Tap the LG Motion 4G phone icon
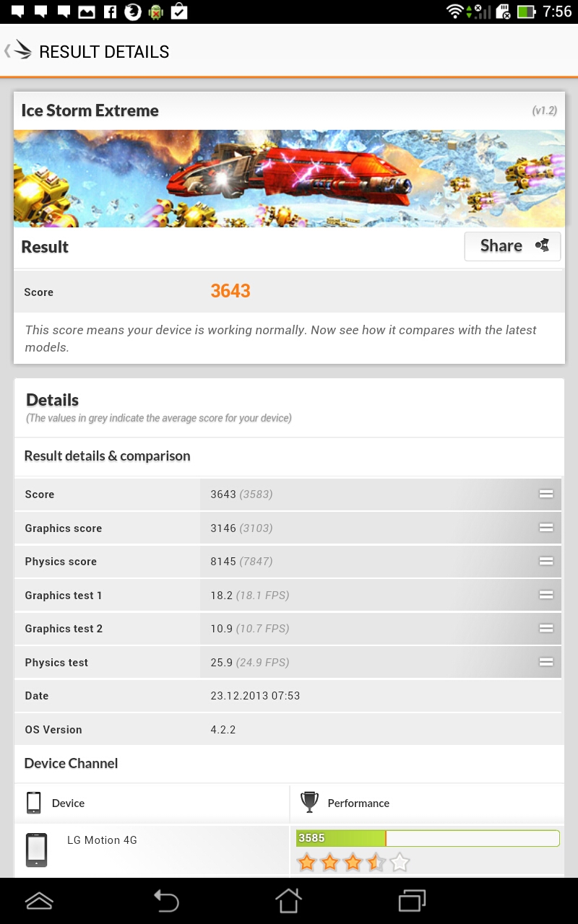578x924 pixels. (x=36, y=850)
